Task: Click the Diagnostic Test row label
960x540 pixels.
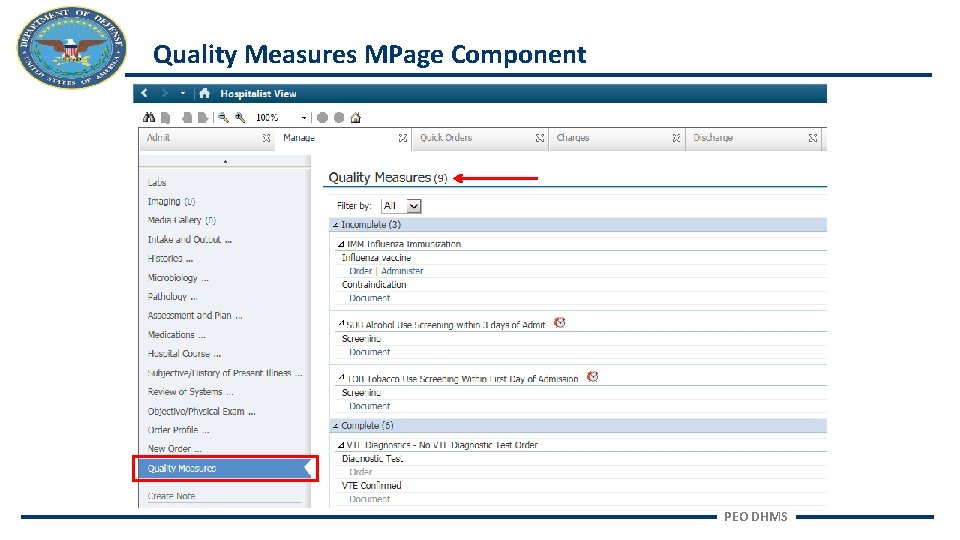Action: point(372,459)
